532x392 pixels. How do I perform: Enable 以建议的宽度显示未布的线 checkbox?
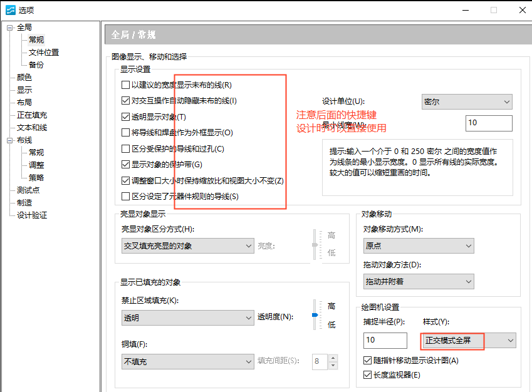124,85
